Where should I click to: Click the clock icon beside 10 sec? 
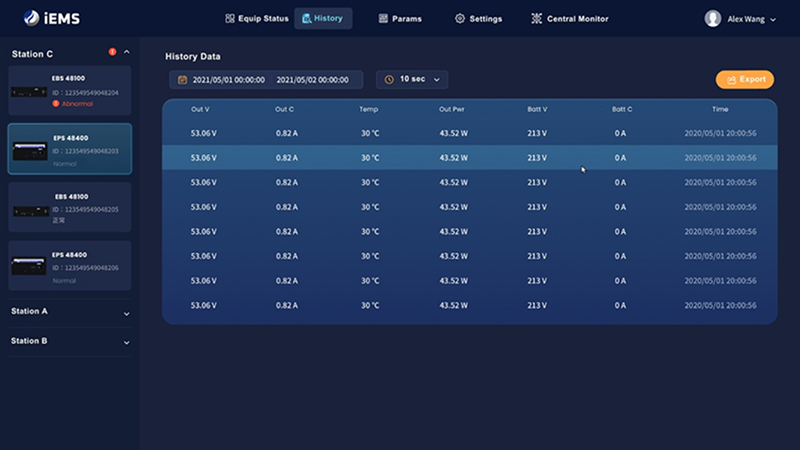coord(389,79)
